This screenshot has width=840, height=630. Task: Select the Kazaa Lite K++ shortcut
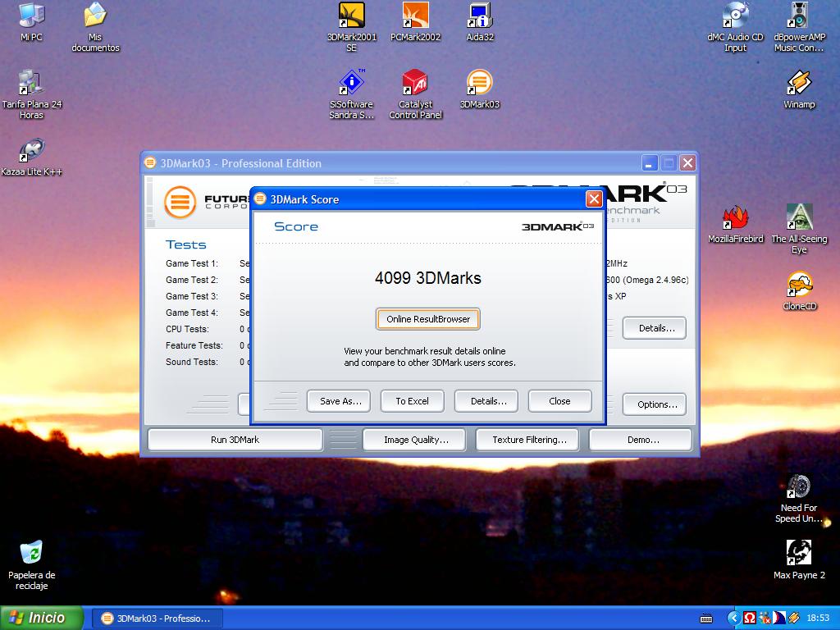(31, 157)
